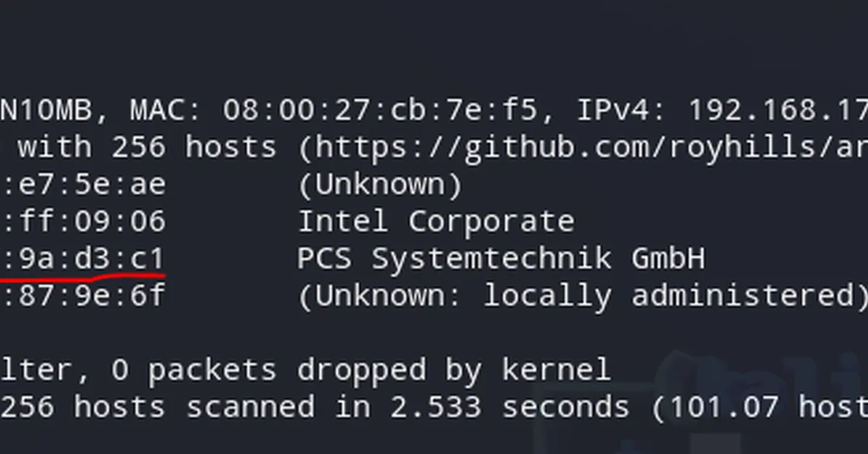This screenshot has width=868, height=454.
Task: Click the MAC suffix :87:9e:6f
Action: 83,295
